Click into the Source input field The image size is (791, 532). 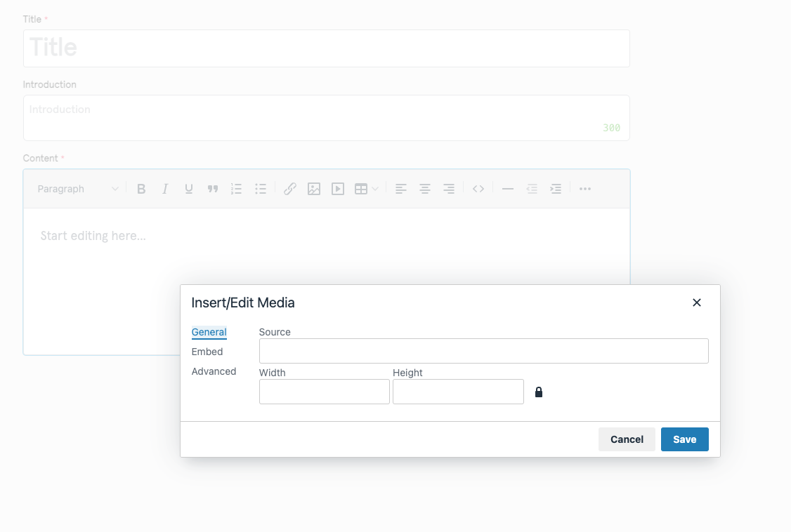pos(483,351)
